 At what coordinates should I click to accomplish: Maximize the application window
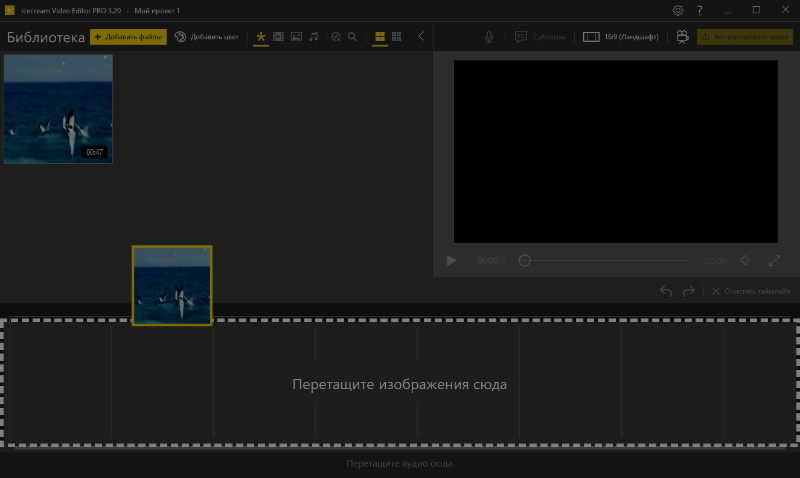pos(756,10)
